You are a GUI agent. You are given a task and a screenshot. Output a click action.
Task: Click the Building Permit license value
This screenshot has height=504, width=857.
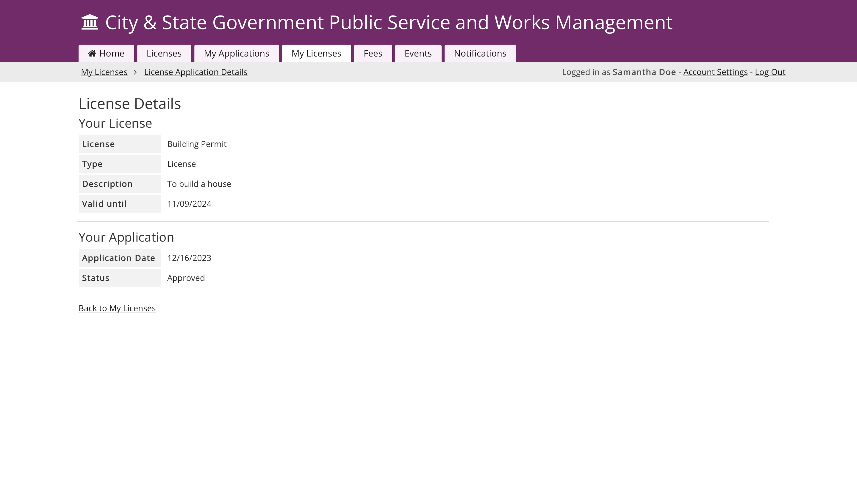pyautogui.click(x=197, y=144)
